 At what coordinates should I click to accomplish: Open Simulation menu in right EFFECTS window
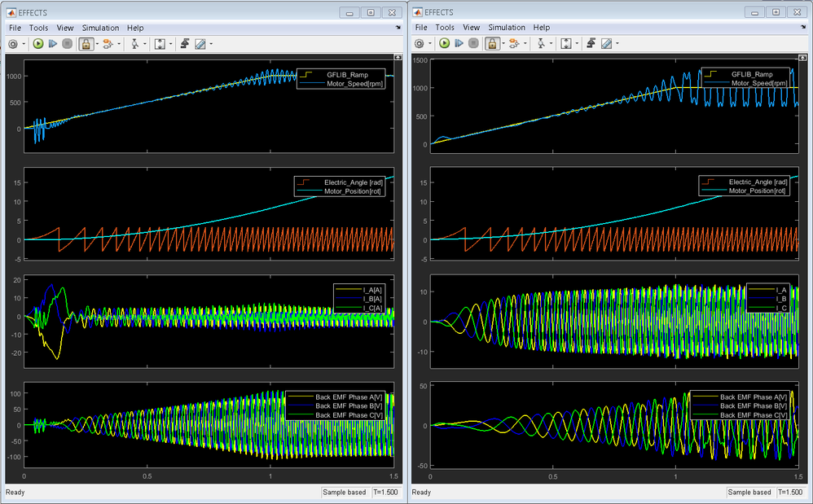click(x=507, y=28)
